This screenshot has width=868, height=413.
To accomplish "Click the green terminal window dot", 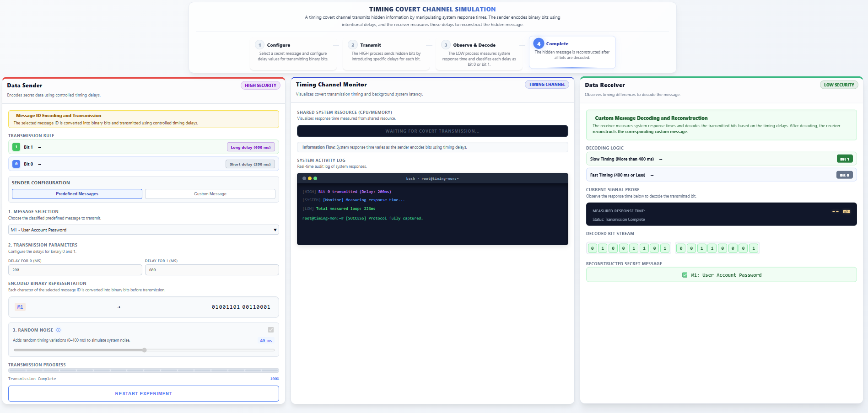I will [x=315, y=178].
